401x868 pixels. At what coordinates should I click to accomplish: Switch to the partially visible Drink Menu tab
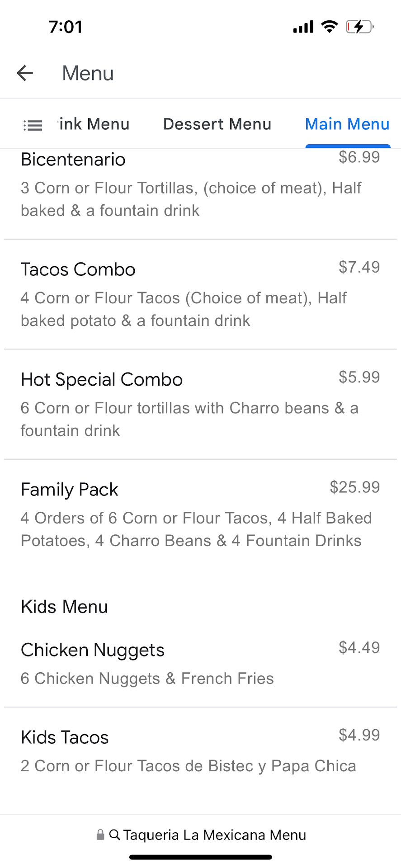(94, 124)
